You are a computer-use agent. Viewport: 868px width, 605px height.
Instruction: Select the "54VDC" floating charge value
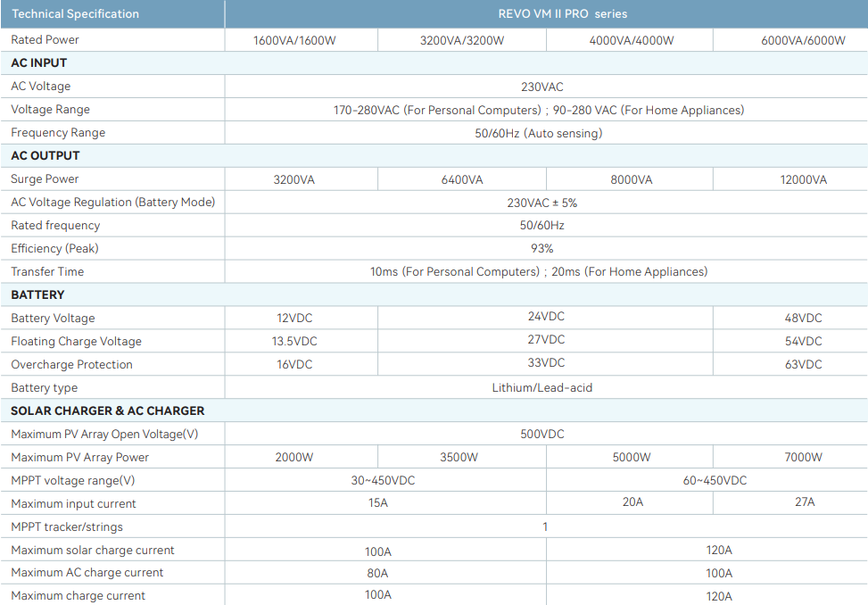(x=803, y=342)
